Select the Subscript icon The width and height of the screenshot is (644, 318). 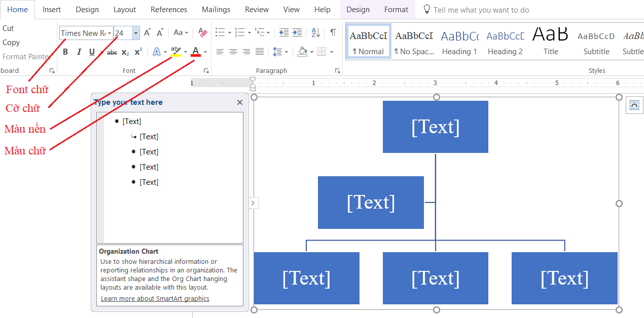[124, 52]
